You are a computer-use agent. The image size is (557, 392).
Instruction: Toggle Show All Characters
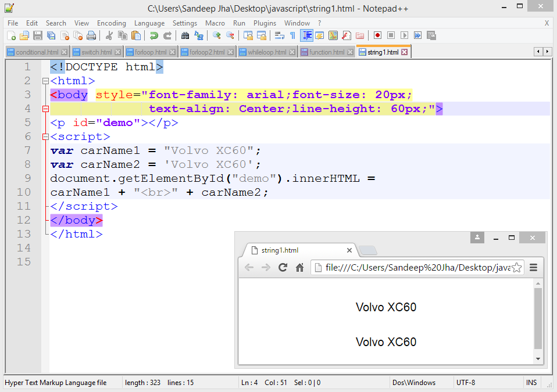[x=292, y=35]
